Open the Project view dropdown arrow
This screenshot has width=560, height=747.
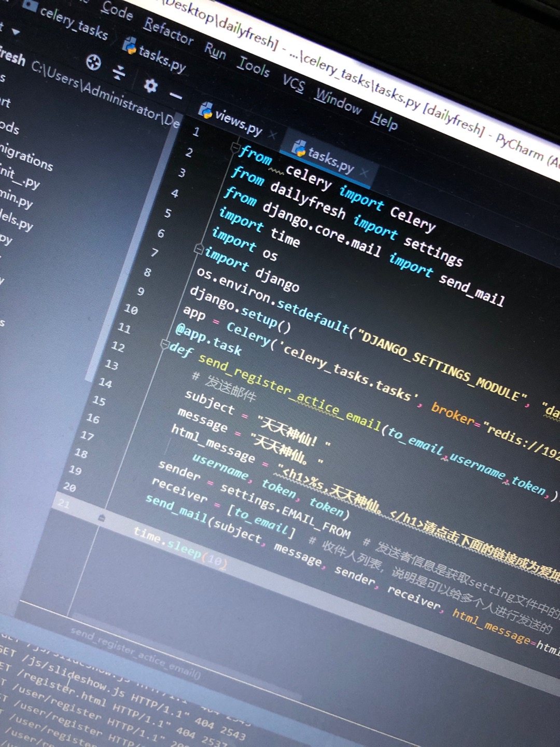point(16,32)
